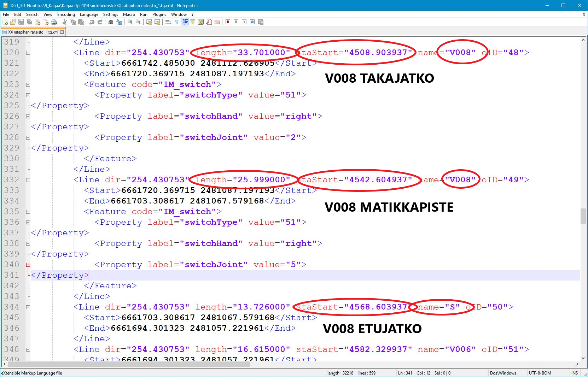The width and height of the screenshot is (588, 377).
Task: Open the Macro menu
Action: coord(129,14)
